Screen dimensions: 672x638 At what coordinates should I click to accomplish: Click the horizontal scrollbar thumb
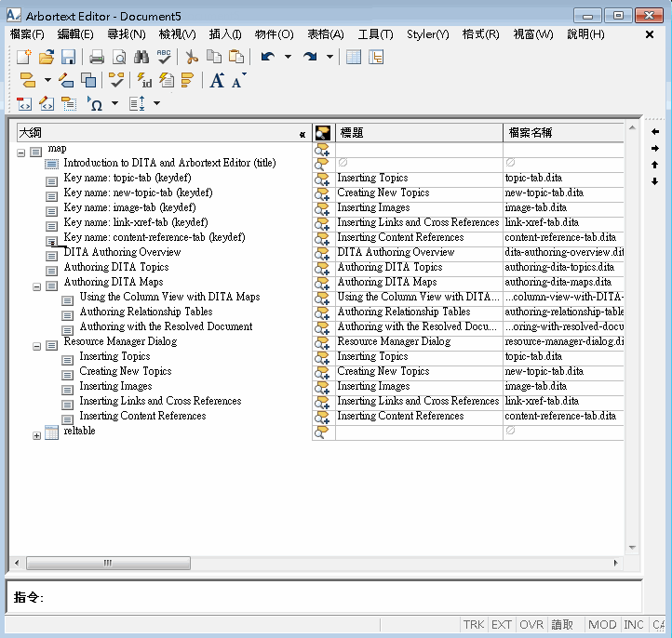108,563
